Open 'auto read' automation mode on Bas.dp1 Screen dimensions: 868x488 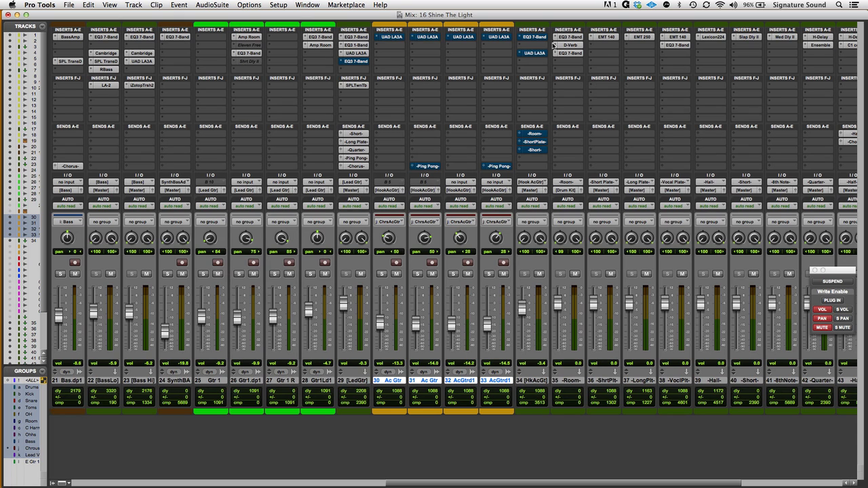[x=68, y=206]
